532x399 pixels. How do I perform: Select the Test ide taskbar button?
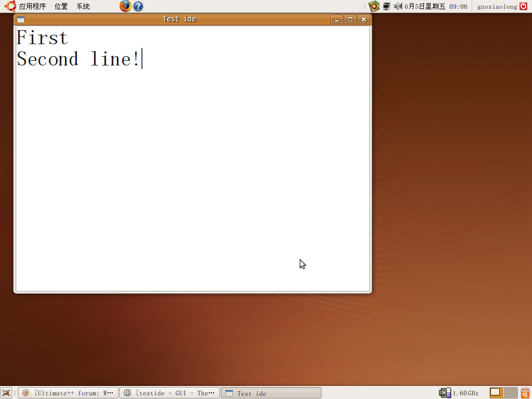pyautogui.click(x=271, y=393)
